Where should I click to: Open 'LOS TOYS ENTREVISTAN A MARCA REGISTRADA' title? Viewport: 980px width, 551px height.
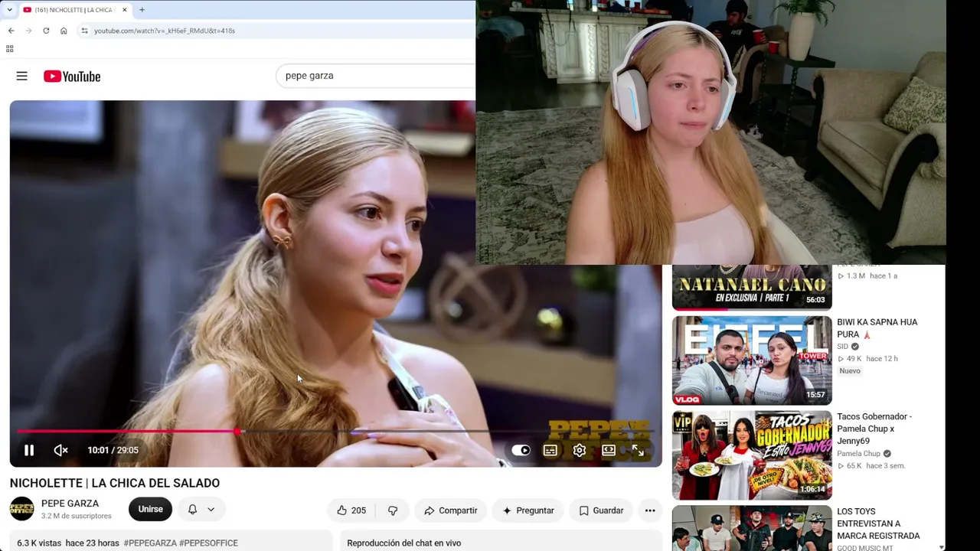pos(878,523)
